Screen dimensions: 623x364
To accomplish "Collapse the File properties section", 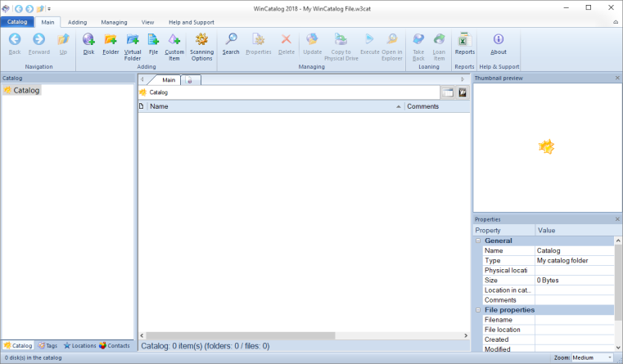I will pyautogui.click(x=478, y=310).
